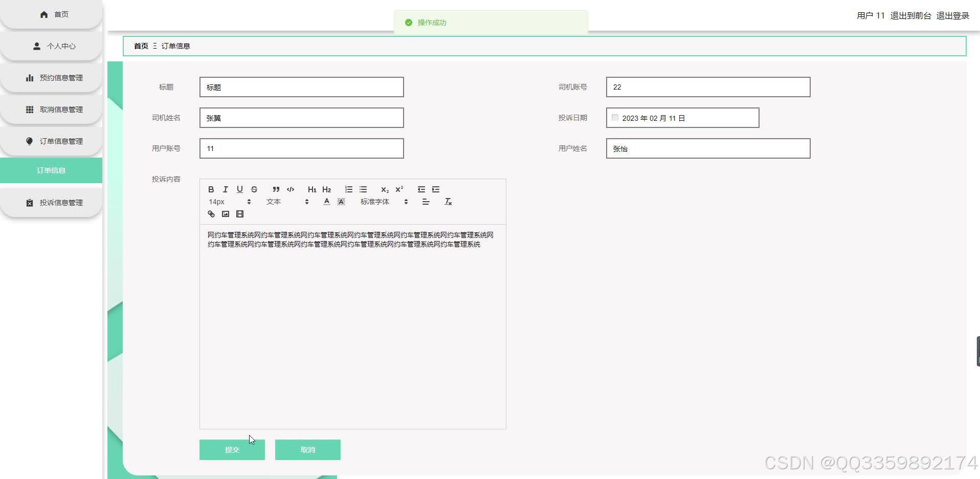This screenshot has height=479, width=980.
Task: Focus the 用户账号 input field
Action: click(302, 148)
